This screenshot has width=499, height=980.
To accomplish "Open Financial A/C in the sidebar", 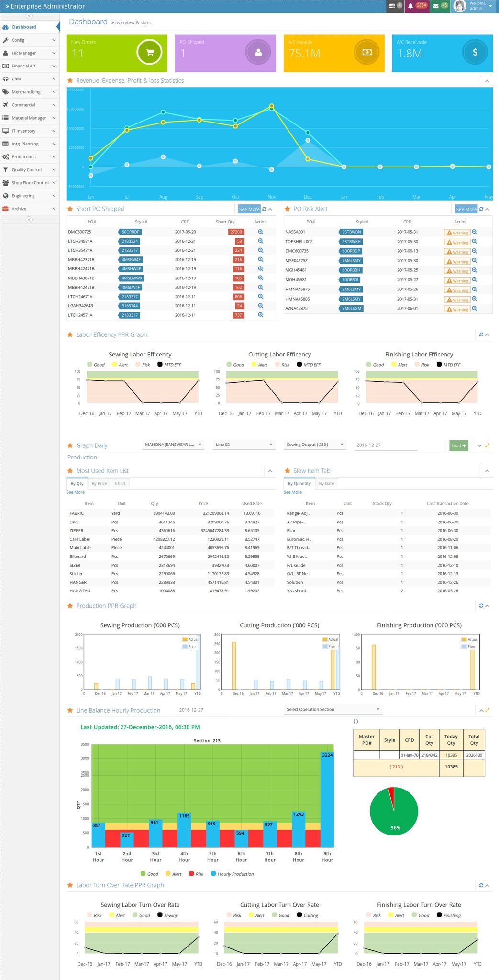I will click(30, 66).
